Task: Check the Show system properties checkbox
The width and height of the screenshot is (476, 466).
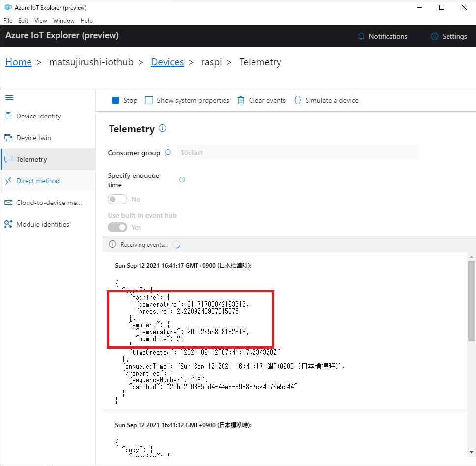Action: pos(149,100)
